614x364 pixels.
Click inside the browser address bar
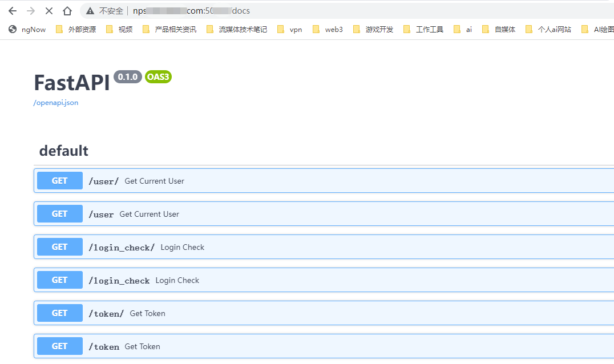pos(228,10)
